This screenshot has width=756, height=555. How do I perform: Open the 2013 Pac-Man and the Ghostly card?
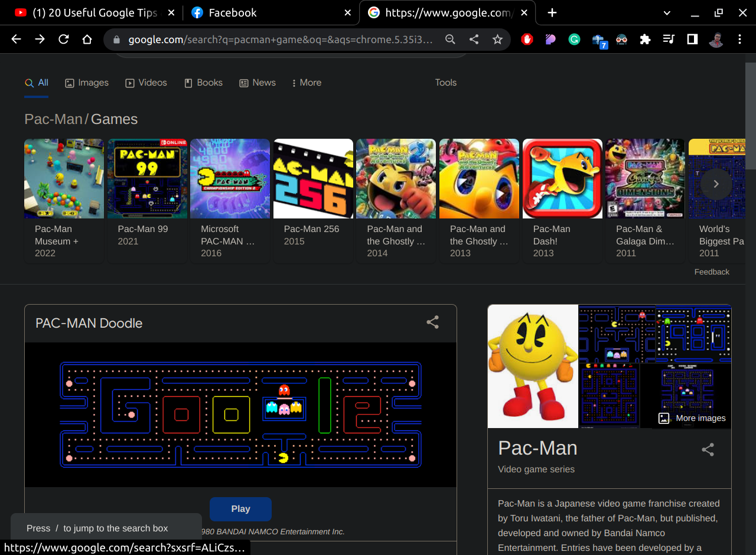click(x=479, y=200)
